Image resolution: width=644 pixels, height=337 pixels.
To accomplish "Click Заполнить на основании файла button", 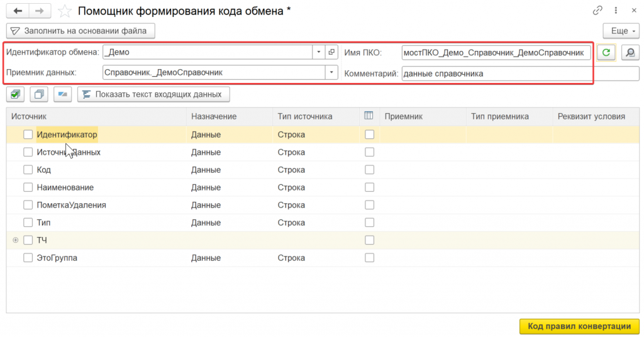I will pyautogui.click(x=80, y=30).
